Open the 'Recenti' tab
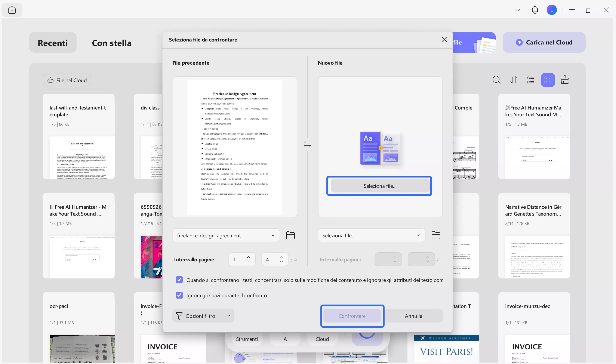This screenshot has width=616, height=364. point(52,42)
